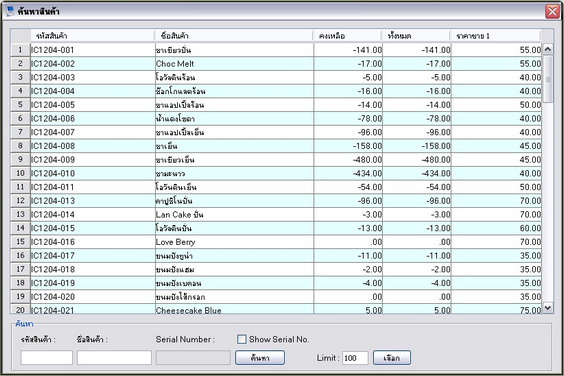Tick the Show Serial No. checkbox

coord(242,339)
